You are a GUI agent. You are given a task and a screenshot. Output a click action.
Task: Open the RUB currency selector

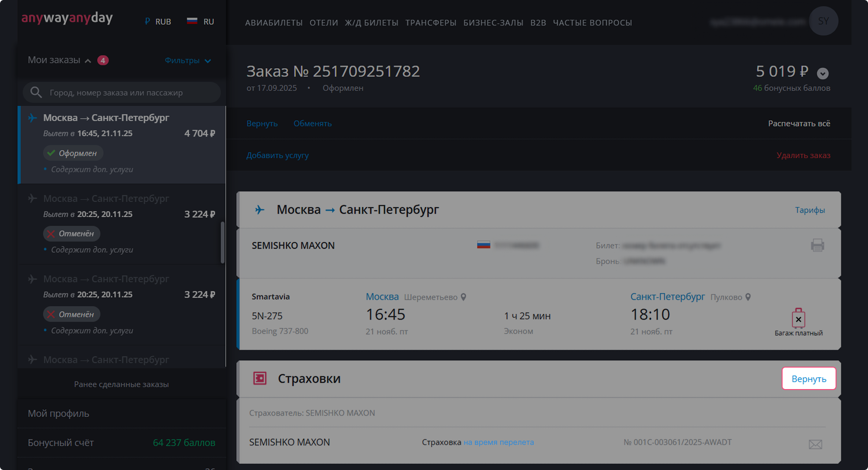[x=158, y=21]
